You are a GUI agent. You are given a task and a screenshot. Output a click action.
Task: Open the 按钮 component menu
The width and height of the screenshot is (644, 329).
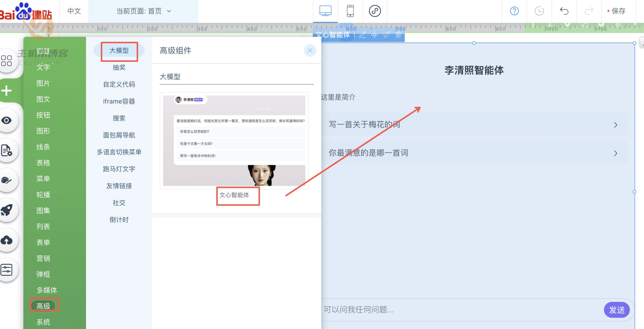point(43,115)
